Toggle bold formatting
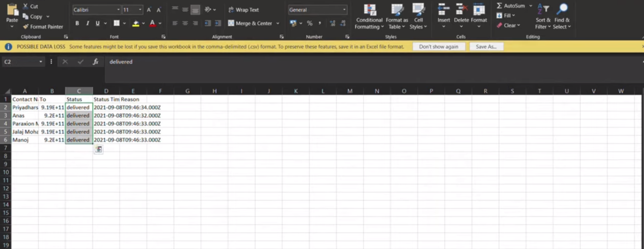 [77, 23]
